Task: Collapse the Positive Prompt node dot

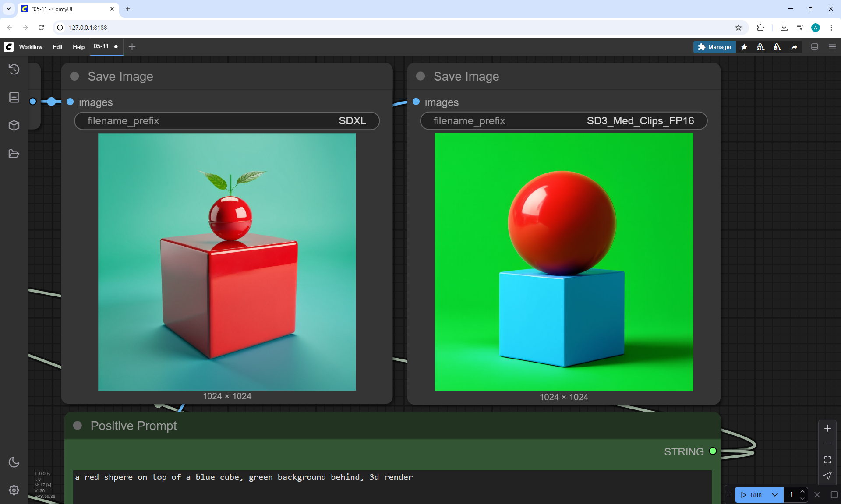Action: coord(78,426)
